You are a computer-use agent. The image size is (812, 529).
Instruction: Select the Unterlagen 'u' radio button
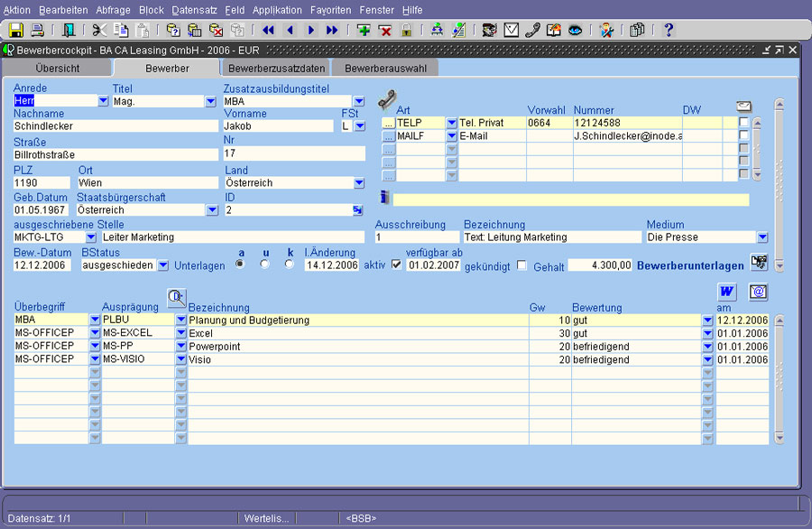[264, 264]
